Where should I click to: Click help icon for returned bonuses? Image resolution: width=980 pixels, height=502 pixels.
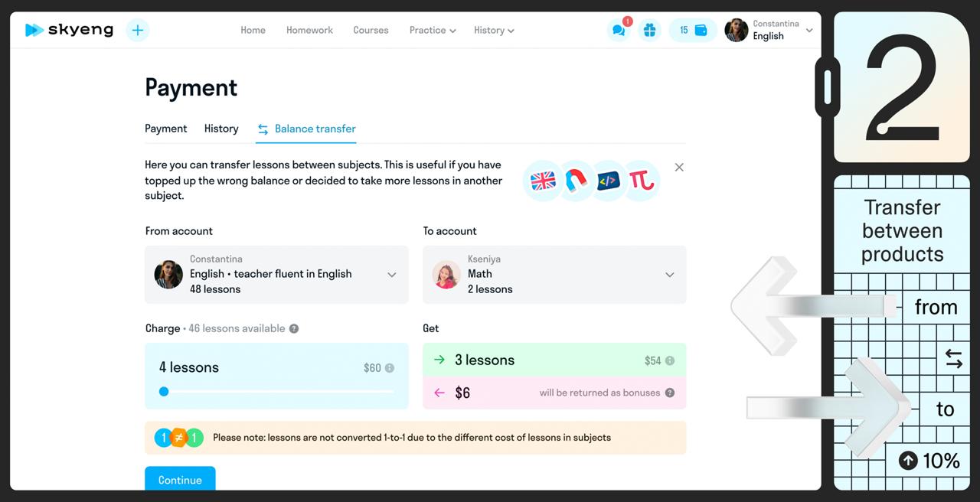click(670, 393)
